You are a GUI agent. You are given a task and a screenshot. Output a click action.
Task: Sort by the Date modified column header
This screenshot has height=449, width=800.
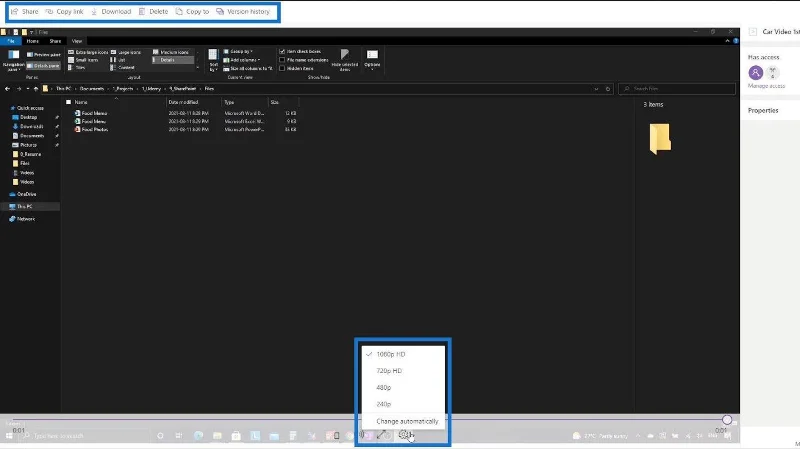[x=183, y=102]
